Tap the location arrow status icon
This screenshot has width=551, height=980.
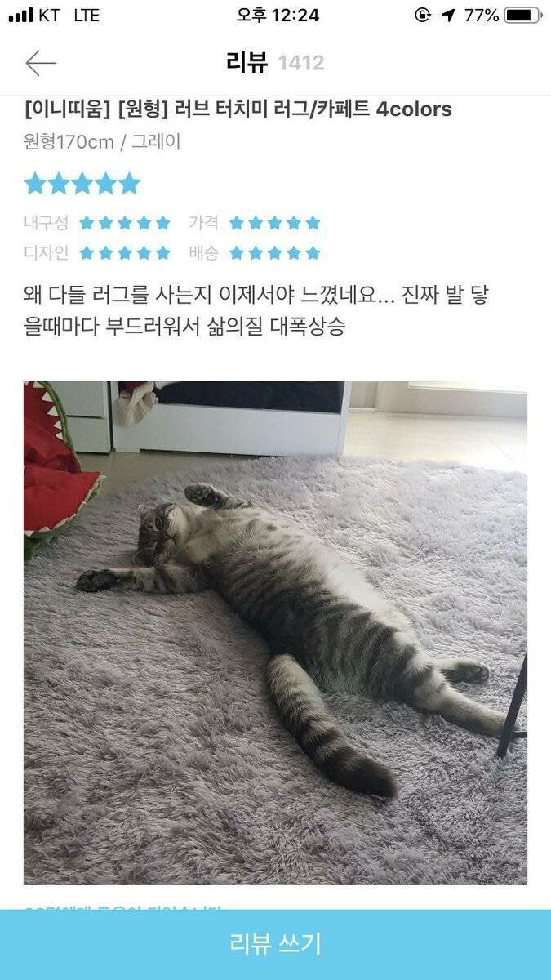click(x=448, y=16)
